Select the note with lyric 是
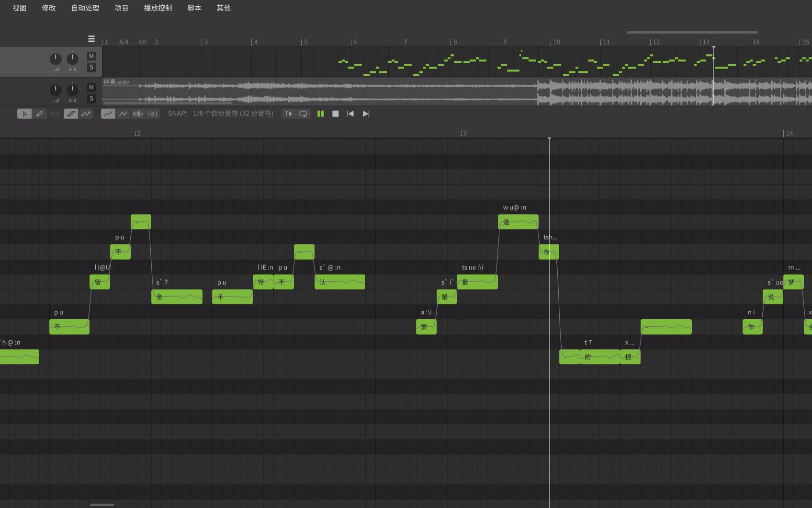Screen dimensions: 812x508 pos(447,297)
